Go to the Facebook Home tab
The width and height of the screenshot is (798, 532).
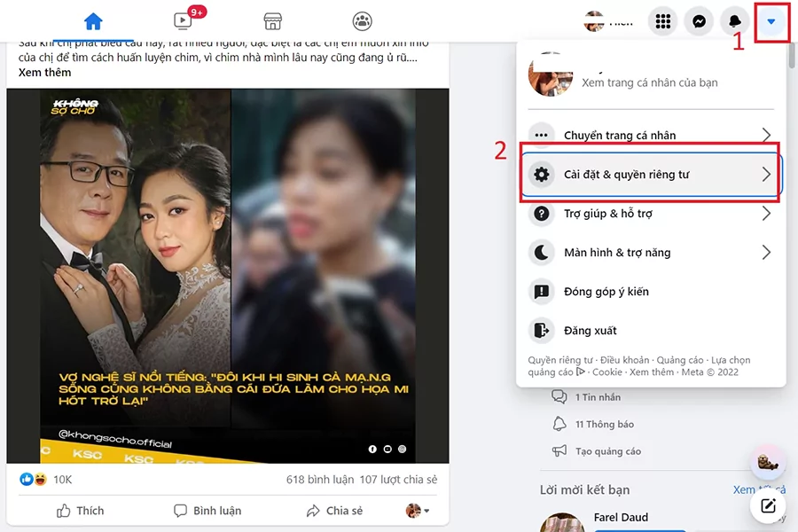[93, 21]
